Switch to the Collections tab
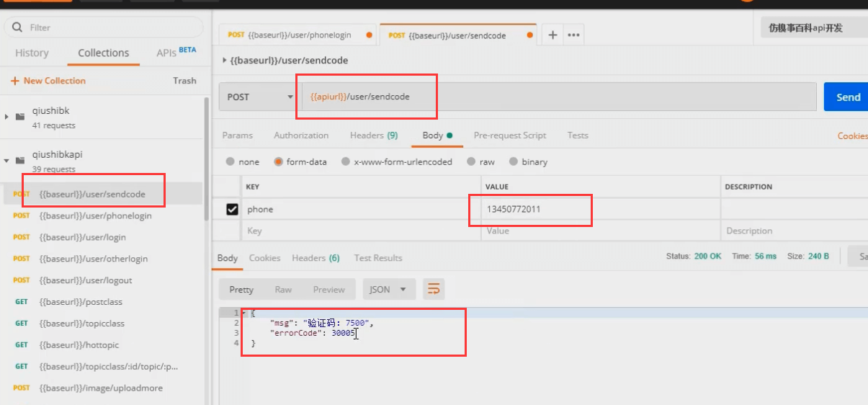Image resolution: width=868 pixels, height=405 pixels. click(x=104, y=53)
